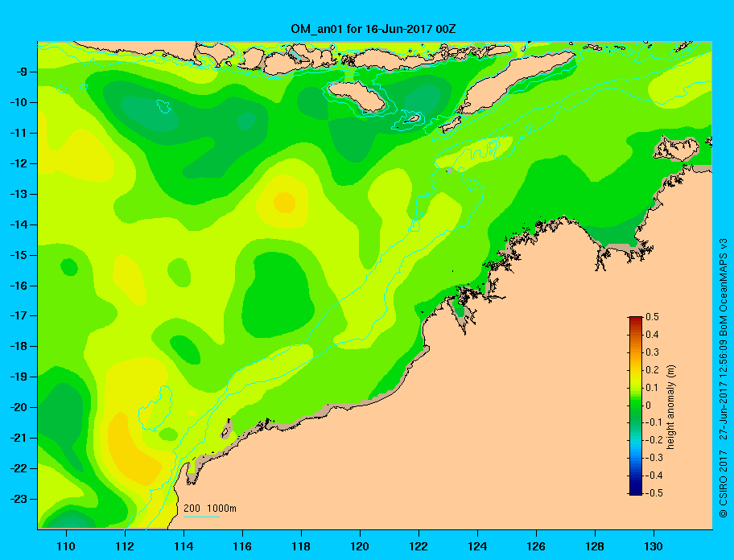Click the longitude axis label "120"
Image resolution: width=734 pixels, height=560 pixels.
360,546
